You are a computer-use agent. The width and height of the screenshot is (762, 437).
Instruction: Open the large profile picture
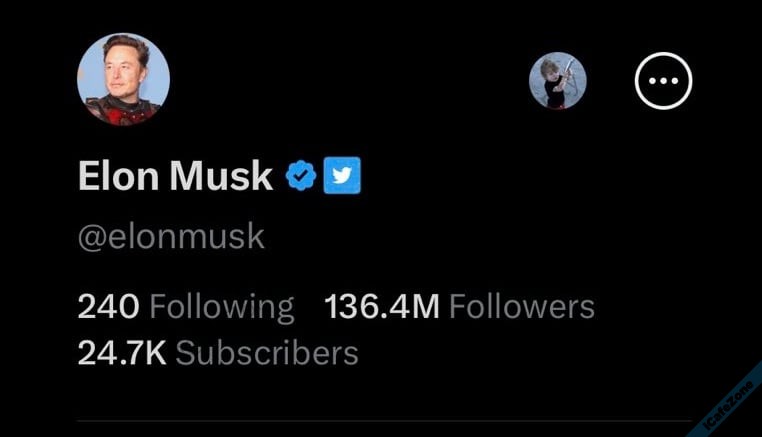[x=123, y=80]
